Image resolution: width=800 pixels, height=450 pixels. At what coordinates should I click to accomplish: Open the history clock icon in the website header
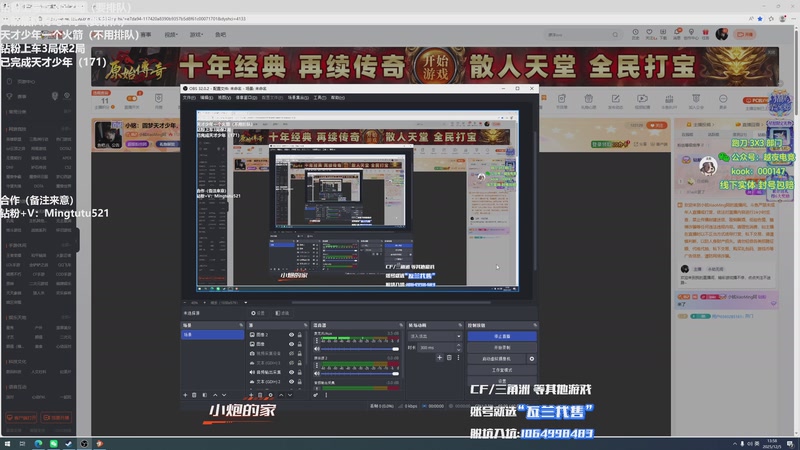[635, 34]
